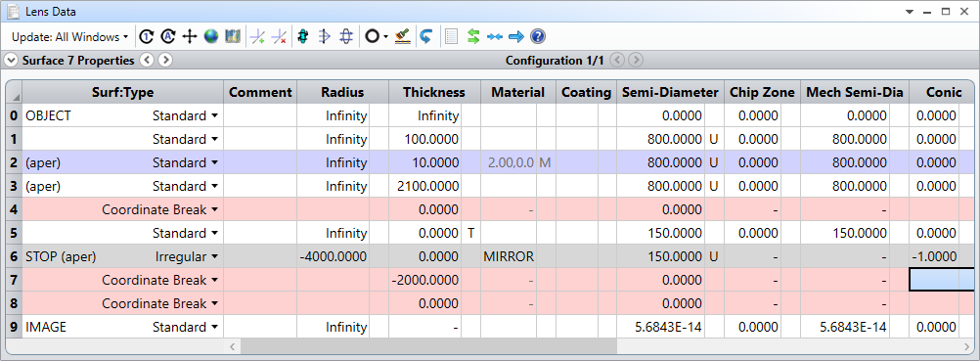This screenshot has width=980, height=361.
Task: Click the Mech Semi-Dia column header
Action: click(x=855, y=92)
